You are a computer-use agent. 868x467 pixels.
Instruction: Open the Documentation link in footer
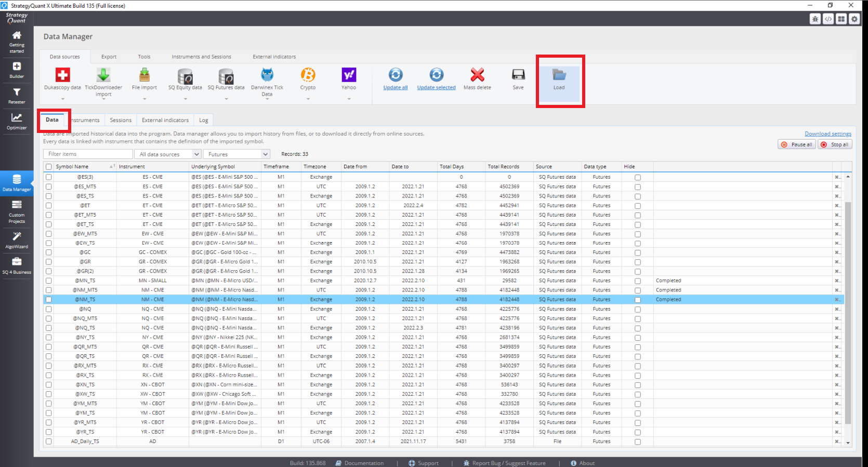360,463
